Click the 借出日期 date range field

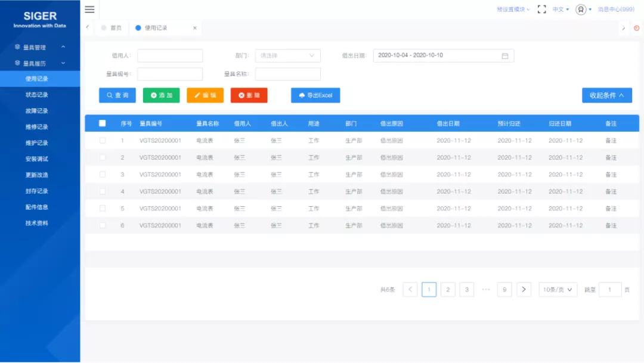(444, 56)
